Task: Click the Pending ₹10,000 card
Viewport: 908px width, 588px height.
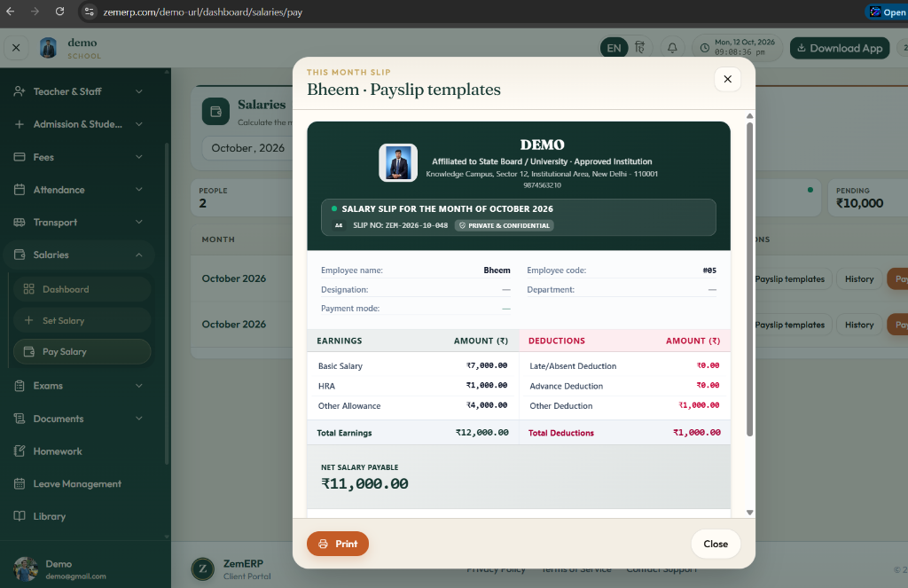Action: [x=868, y=198]
